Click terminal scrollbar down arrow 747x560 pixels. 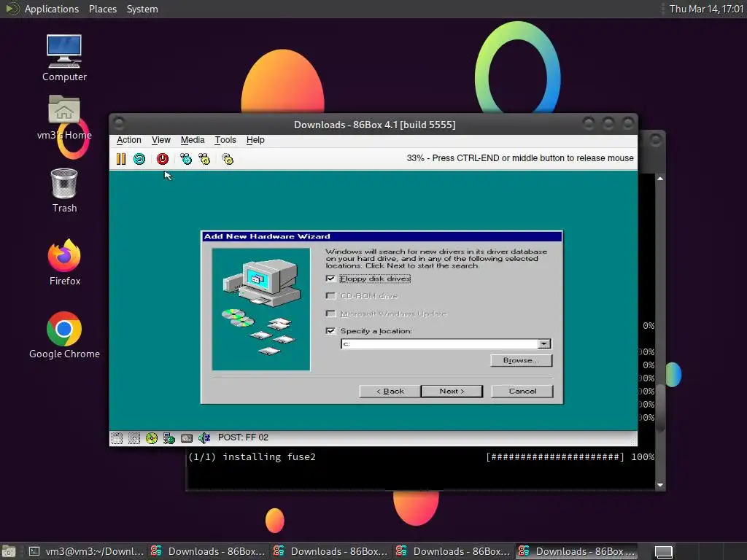point(659,485)
